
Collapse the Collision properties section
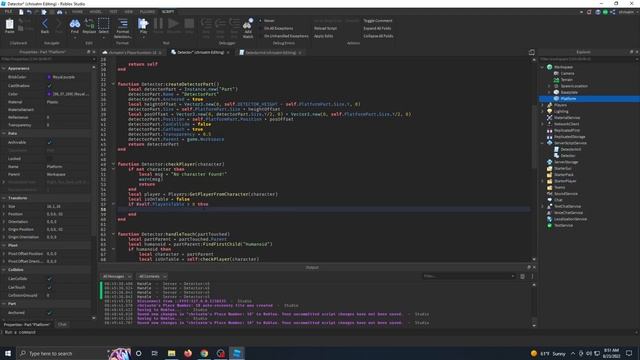click(x=4, y=270)
